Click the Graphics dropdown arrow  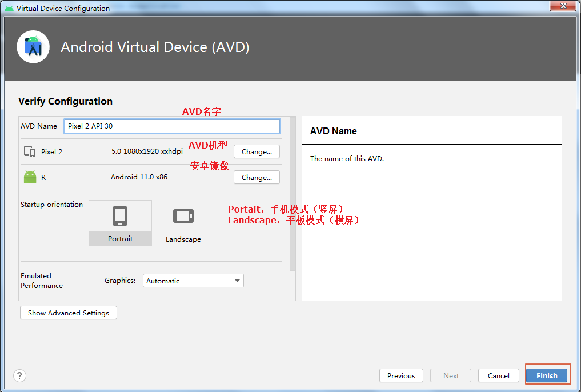coord(237,281)
